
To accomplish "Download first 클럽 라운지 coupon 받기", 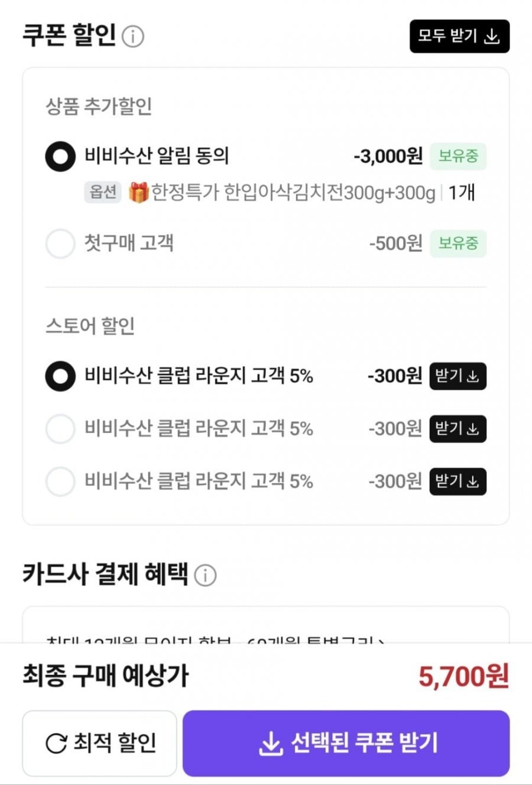I will point(458,376).
